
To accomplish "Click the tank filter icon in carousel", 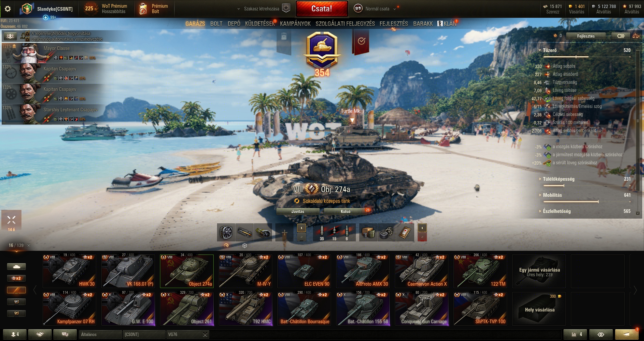I will (x=16, y=267).
